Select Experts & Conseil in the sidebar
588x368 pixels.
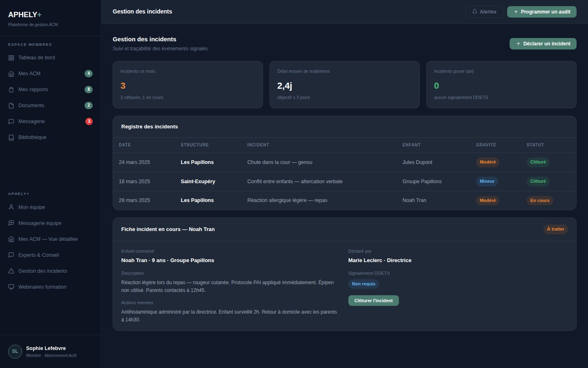[39, 255]
